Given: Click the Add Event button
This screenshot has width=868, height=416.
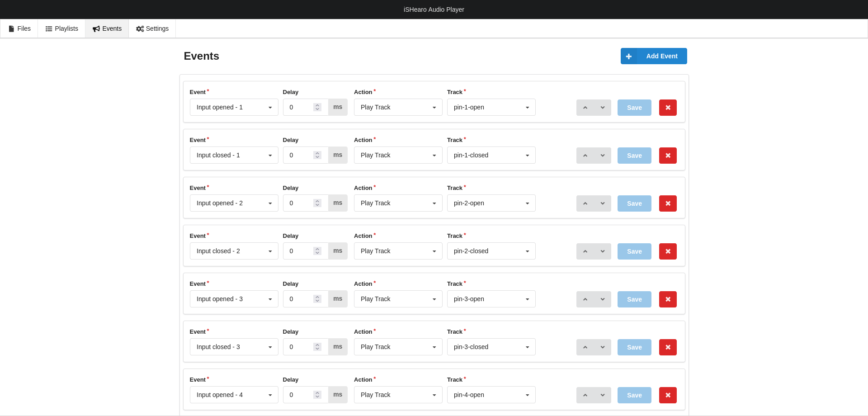Looking at the screenshot, I should tap(654, 56).
